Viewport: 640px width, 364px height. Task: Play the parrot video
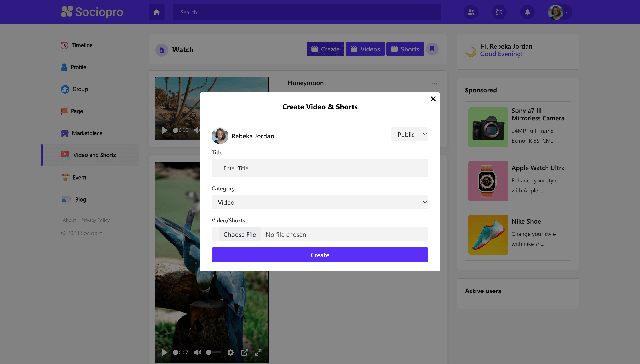point(164,352)
